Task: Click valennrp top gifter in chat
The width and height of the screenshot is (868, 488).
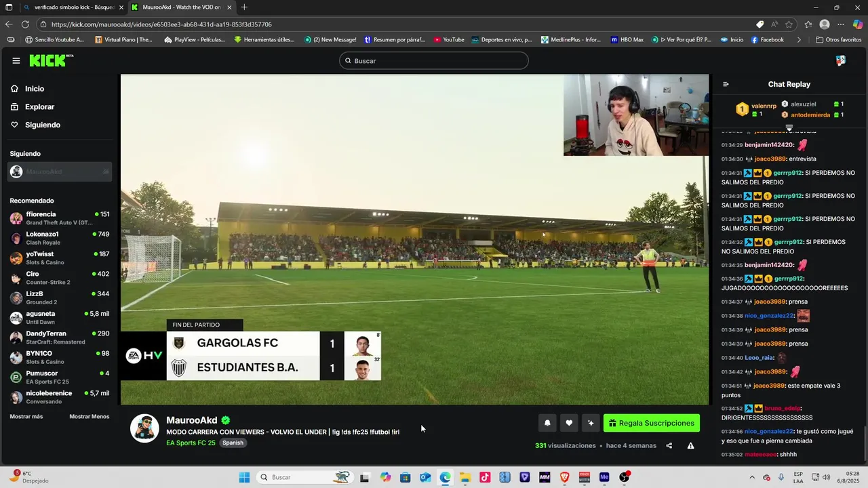Action: coord(756,108)
